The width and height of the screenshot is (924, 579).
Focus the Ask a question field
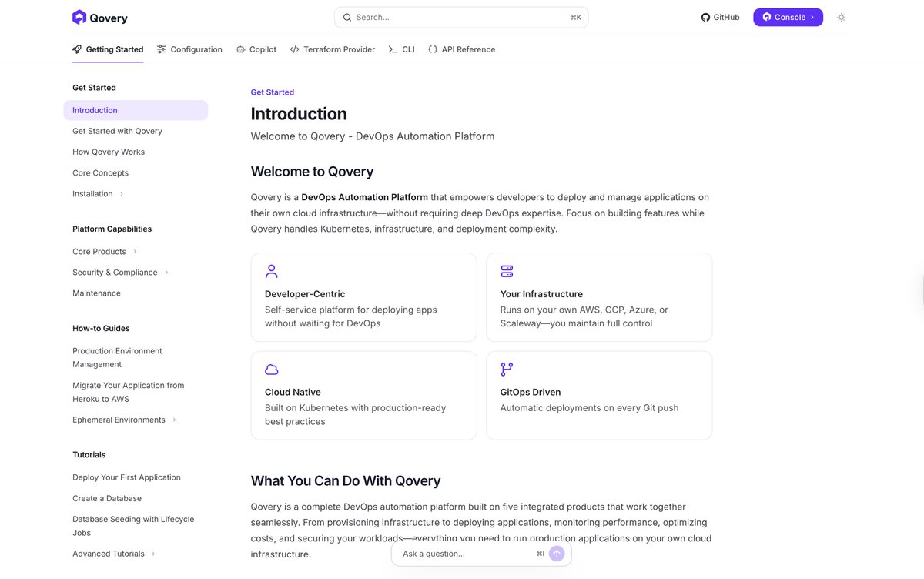click(481, 554)
